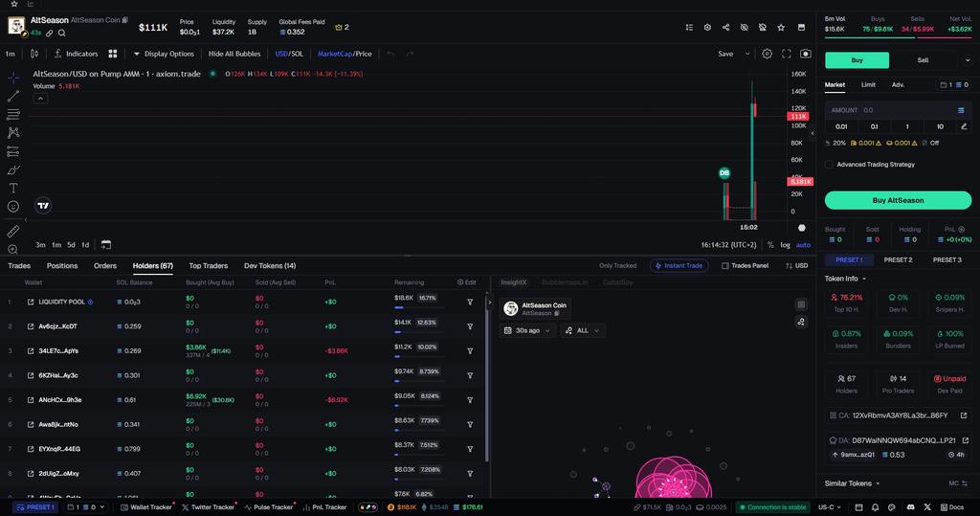The height and width of the screenshot is (516, 980).
Task: Open the Display Options dropdown
Action: click(x=164, y=54)
